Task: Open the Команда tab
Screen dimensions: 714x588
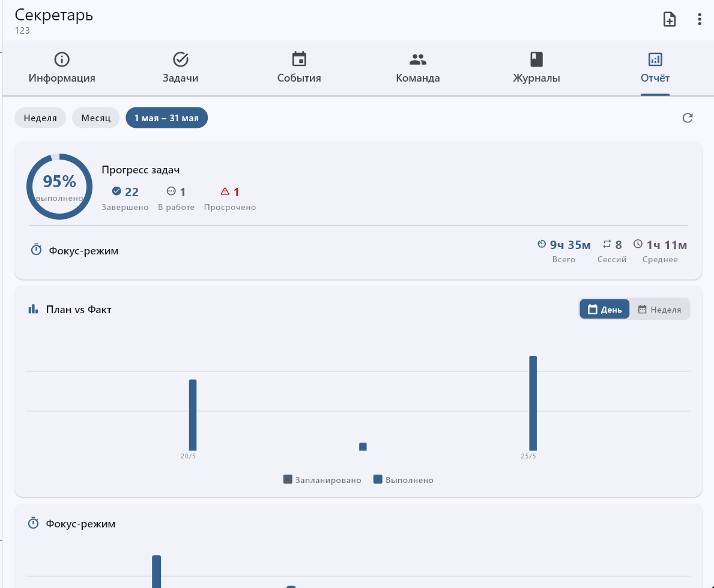Action: (418, 68)
